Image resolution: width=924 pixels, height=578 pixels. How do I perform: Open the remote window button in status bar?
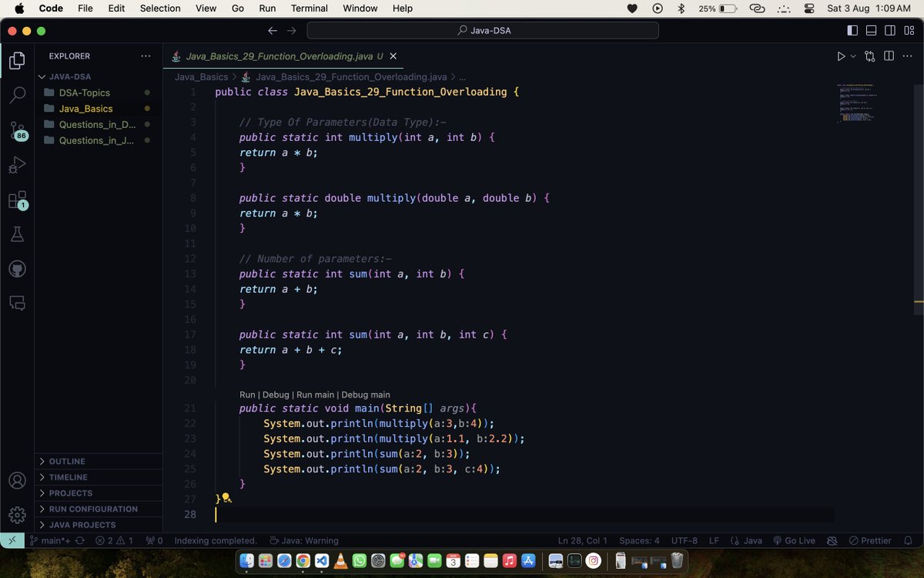pos(12,540)
